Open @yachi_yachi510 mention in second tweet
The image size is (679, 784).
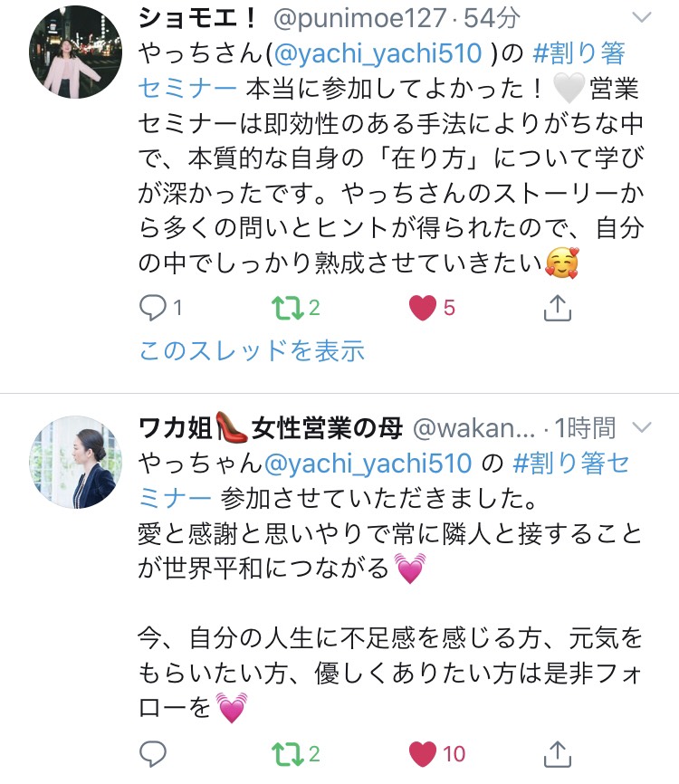point(368,464)
